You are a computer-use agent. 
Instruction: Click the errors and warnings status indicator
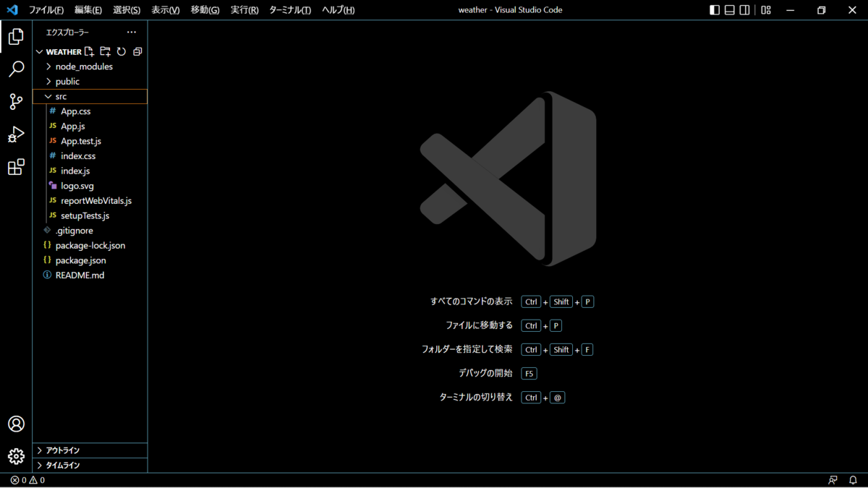coord(27,480)
